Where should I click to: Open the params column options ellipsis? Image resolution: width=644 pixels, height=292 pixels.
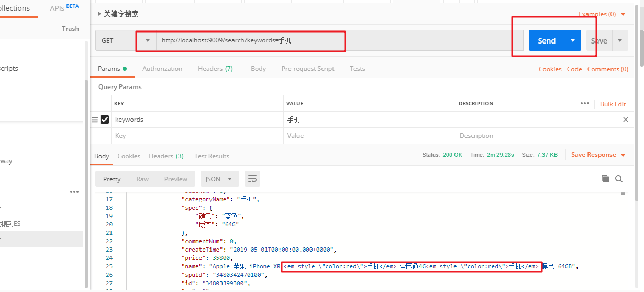(x=585, y=104)
